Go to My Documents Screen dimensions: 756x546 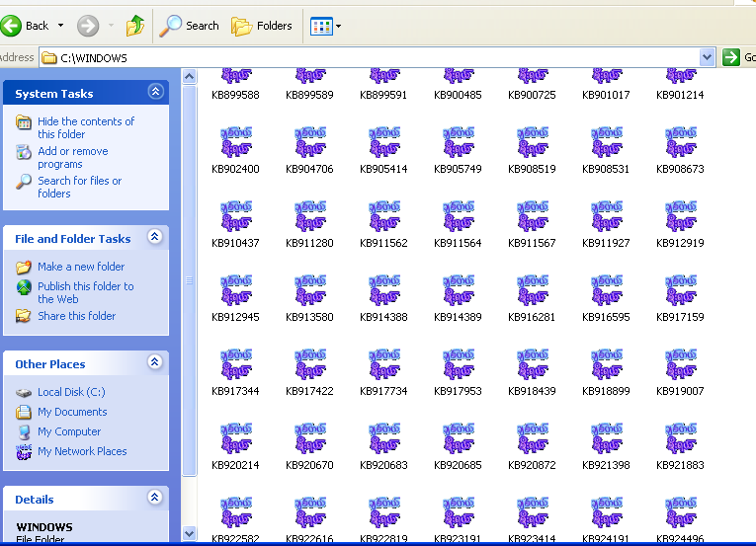[x=72, y=412]
